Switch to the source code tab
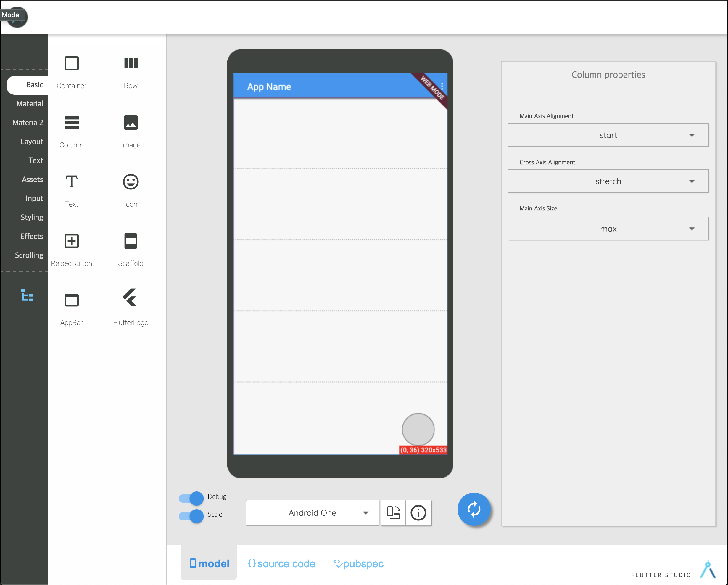728x585 pixels. coord(282,563)
